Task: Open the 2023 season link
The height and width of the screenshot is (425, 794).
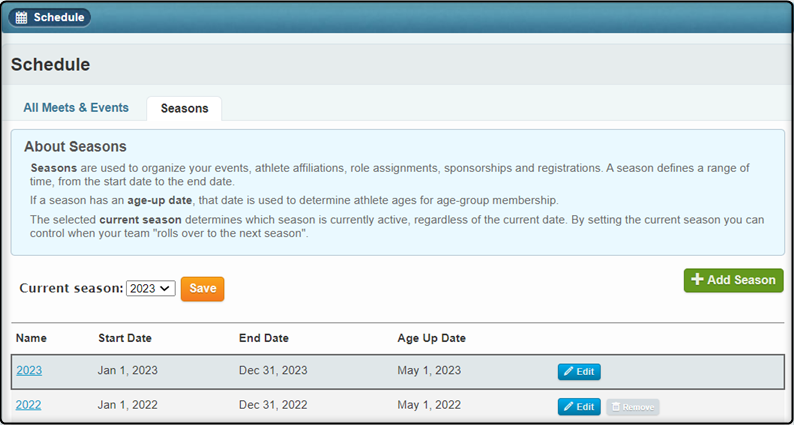Action: pyautogui.click(x=29, y=371)
